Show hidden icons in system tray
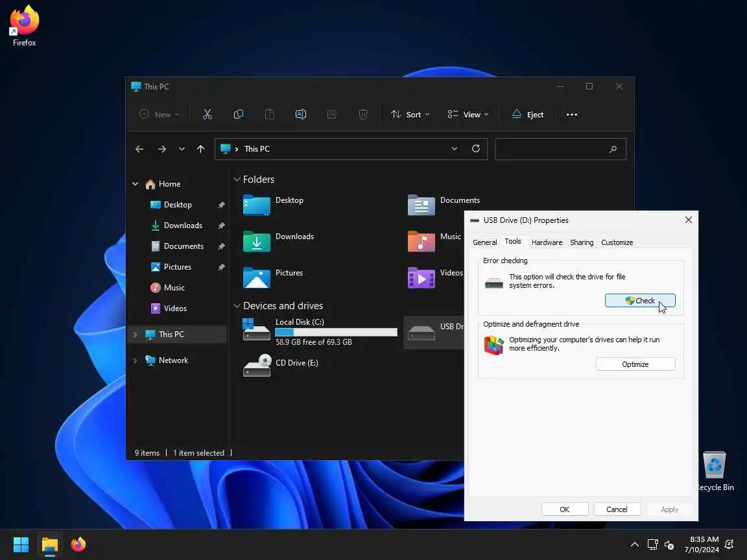This screenshot has width=747, height=560. [635, 544]
